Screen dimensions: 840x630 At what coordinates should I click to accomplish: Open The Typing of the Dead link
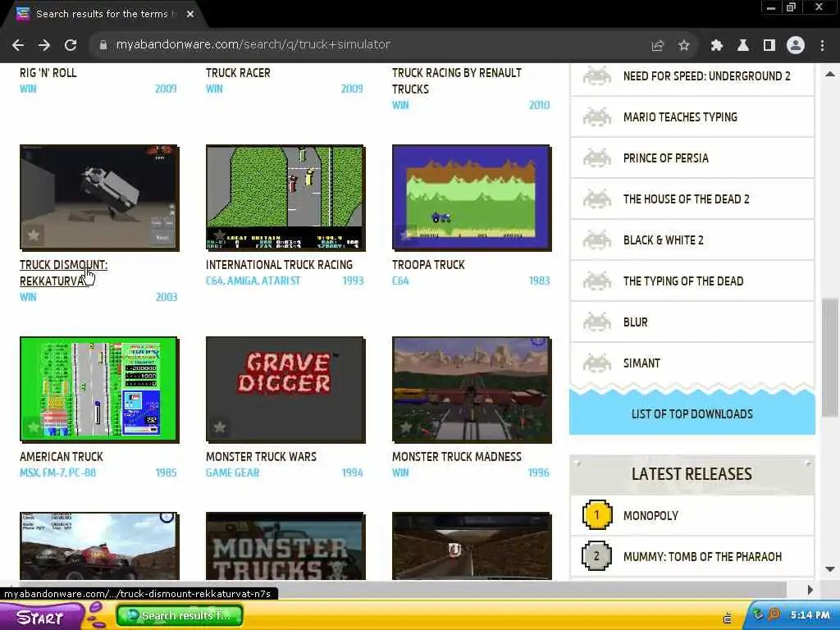click(683, 281)
